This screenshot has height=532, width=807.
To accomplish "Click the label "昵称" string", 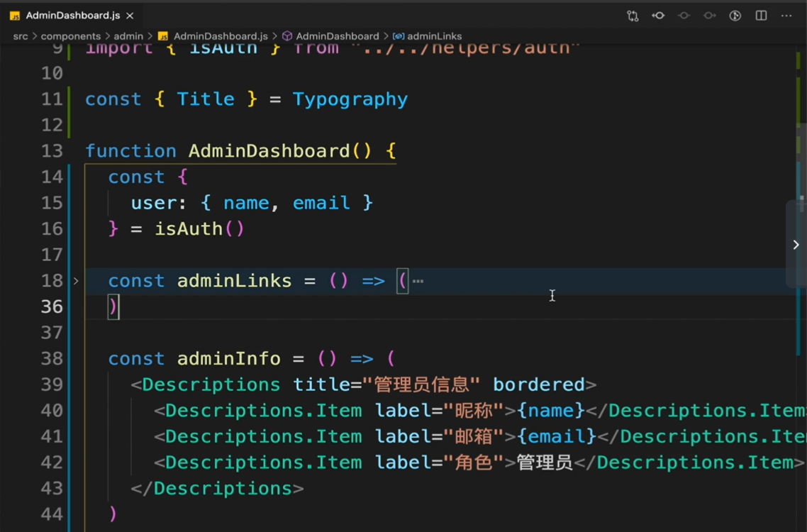I will click(x=474, y=411).
